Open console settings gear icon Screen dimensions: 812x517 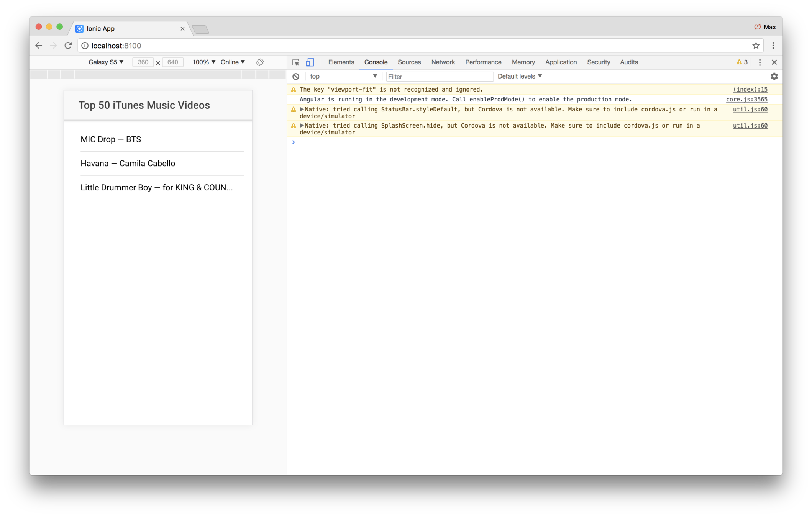pos(774,77)
